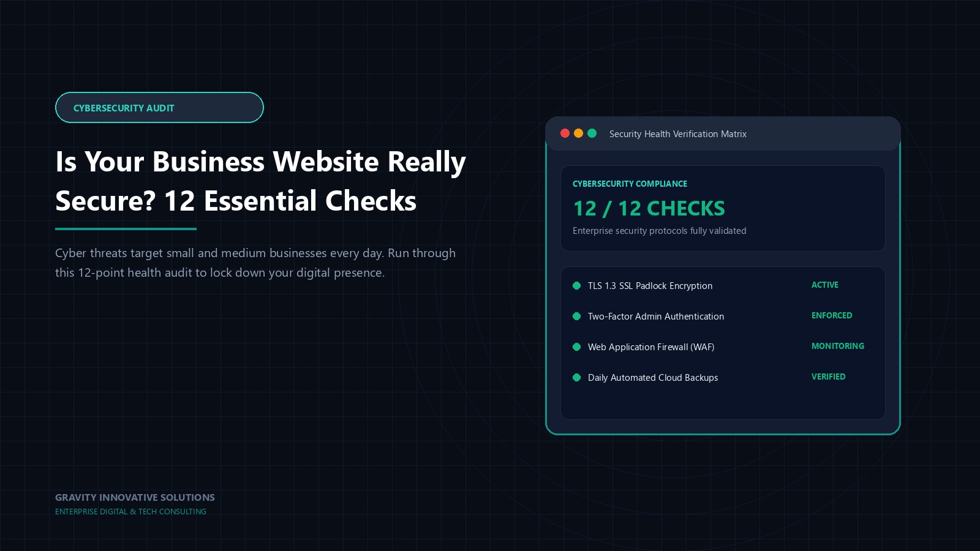Image resolution: width=980 pixels, height=551 pixels.
Task: Click 'Enterprise security protocols fully validated' text
Action: [659, 231]
